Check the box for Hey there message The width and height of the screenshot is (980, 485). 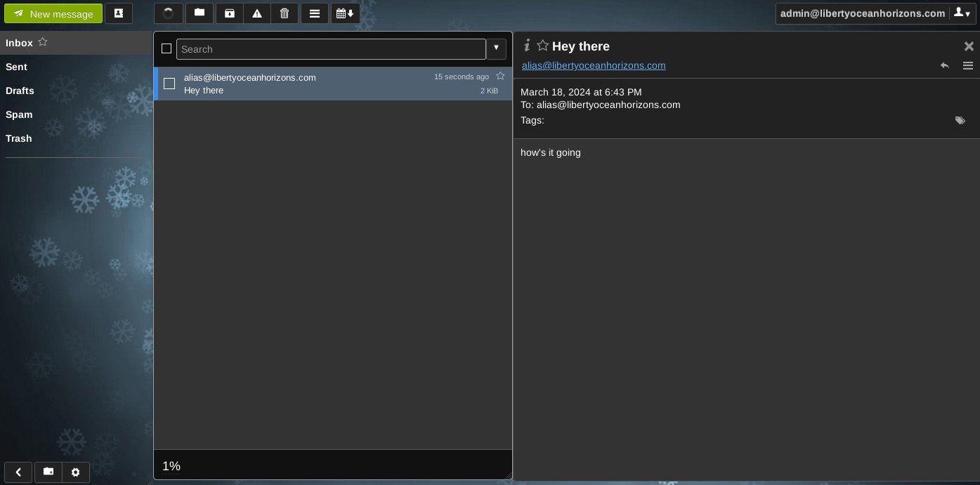[169, 84]
